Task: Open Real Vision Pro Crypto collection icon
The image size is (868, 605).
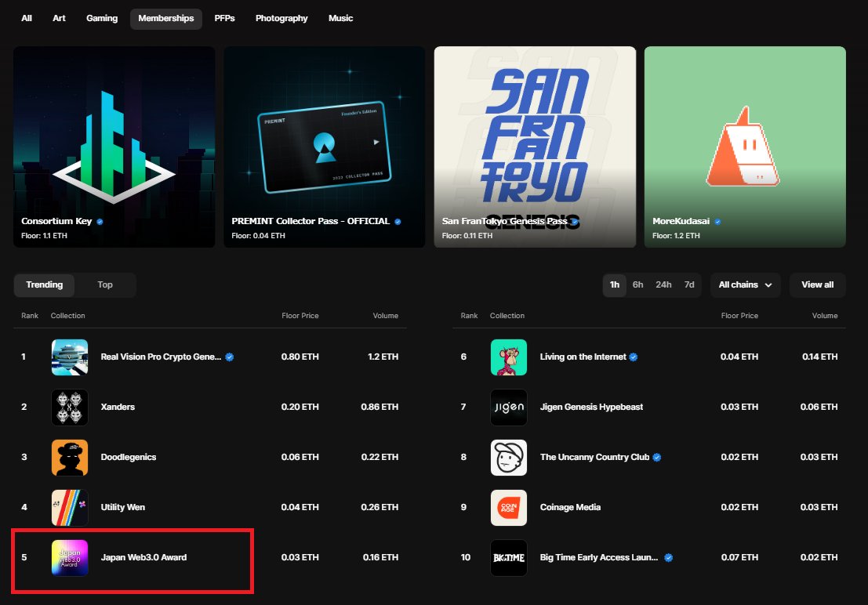Action: pyautogui.click(x=70, y=357)
